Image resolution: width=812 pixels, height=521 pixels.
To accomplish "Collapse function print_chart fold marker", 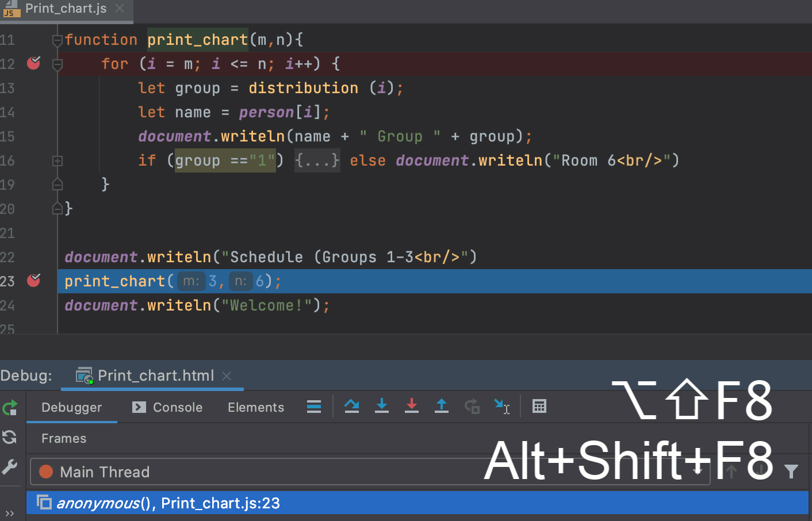I will [57, 40].
